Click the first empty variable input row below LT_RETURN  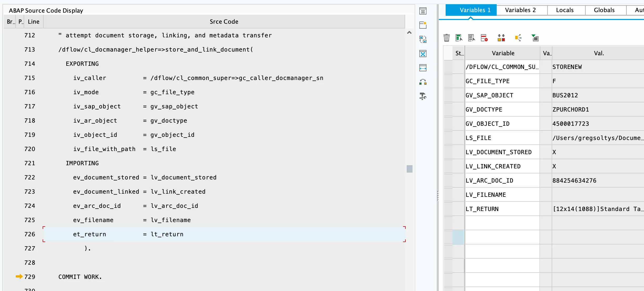point(502,223)
